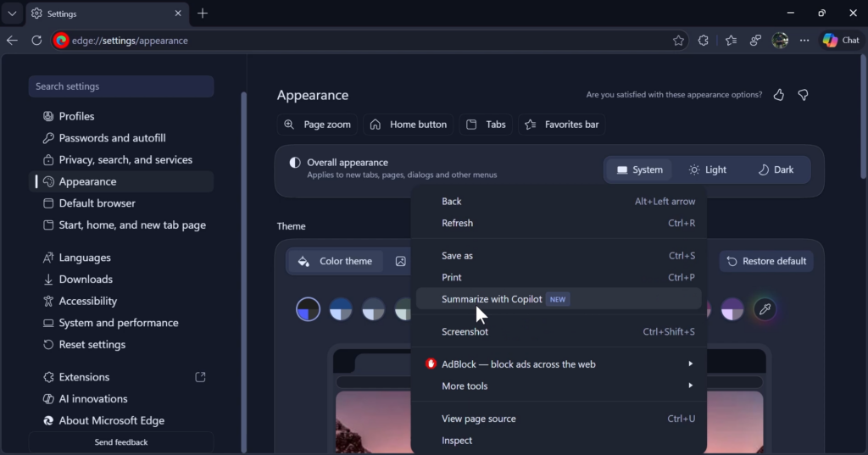Open Copilot Chat button in toolbar
Viewport: 868px width, 455px height.
840,41
